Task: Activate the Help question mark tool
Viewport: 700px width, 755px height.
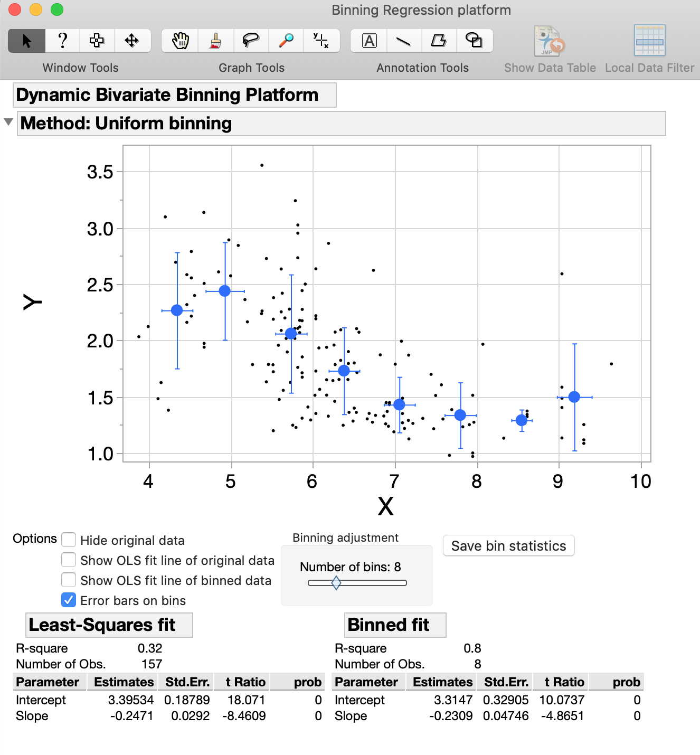Action: click(62, 41)
